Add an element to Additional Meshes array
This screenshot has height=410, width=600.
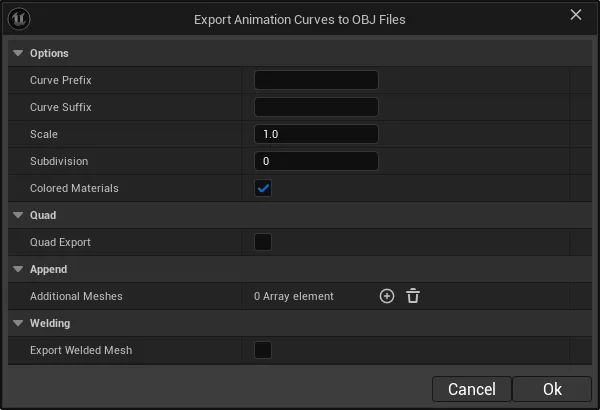pyautogui.click(x=387, y=296)
